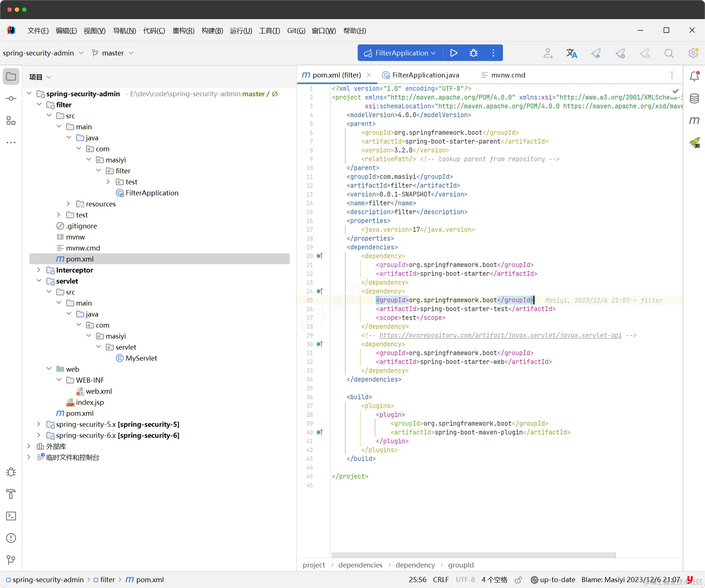
Task: Open the master branch dropdown
Action: [x=113, y=53]
